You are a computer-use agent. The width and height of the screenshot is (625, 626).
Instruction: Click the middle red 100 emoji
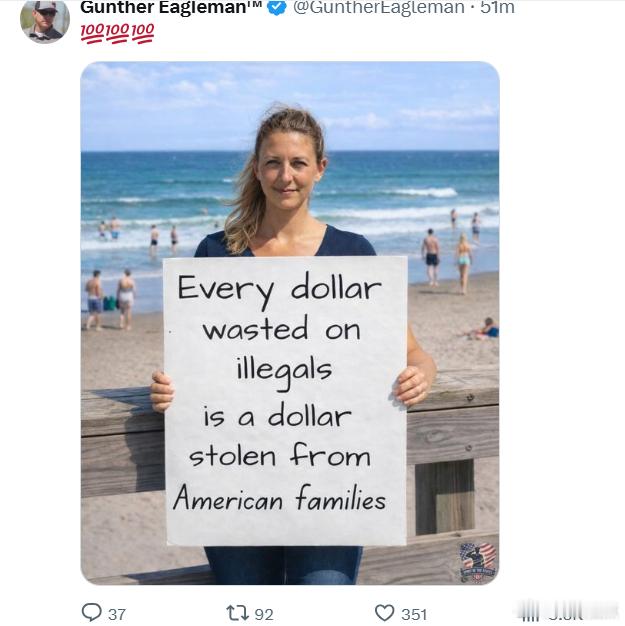coord(117,32)
